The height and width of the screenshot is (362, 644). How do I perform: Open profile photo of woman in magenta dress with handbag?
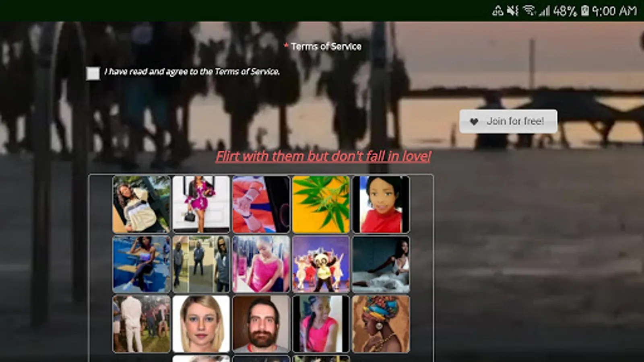click(x=201, y=204)
